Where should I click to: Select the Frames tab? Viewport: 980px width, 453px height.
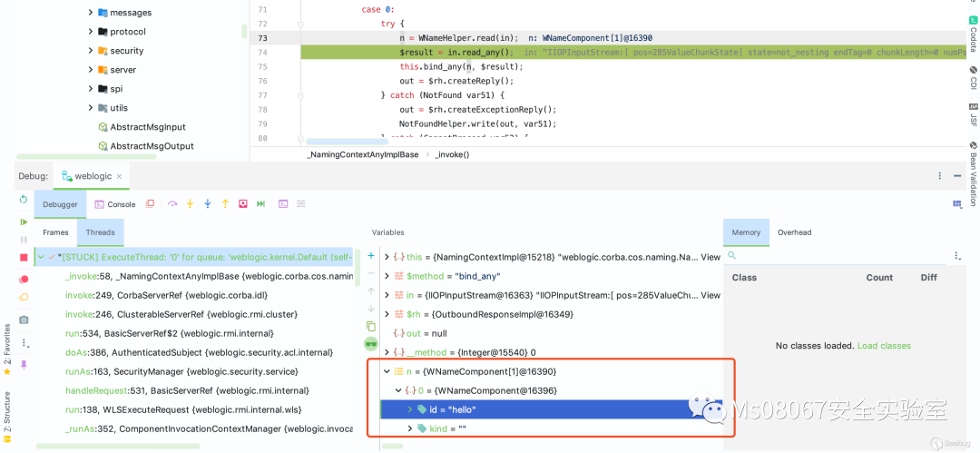[55, 232]
